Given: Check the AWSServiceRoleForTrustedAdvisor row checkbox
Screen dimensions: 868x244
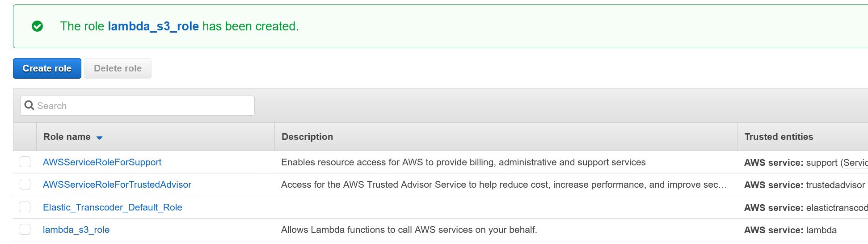Looking at the screenshot, I should click(x=25, y=184).
